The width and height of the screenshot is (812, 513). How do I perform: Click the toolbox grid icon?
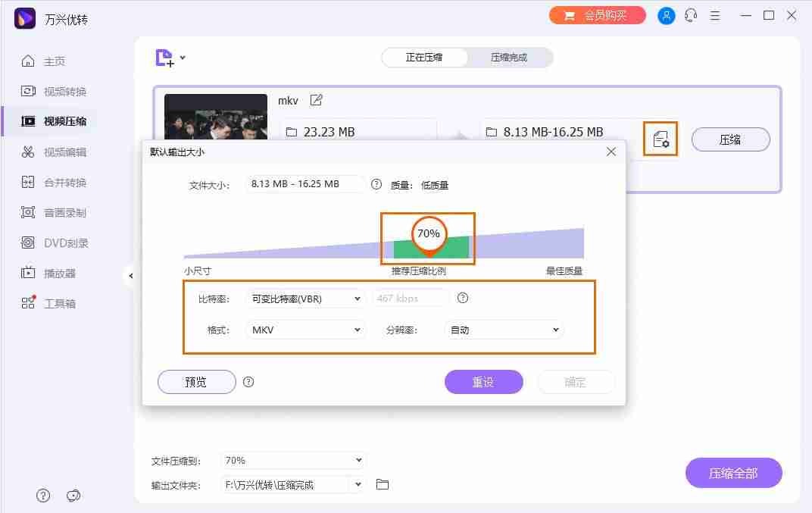[29, 302]
